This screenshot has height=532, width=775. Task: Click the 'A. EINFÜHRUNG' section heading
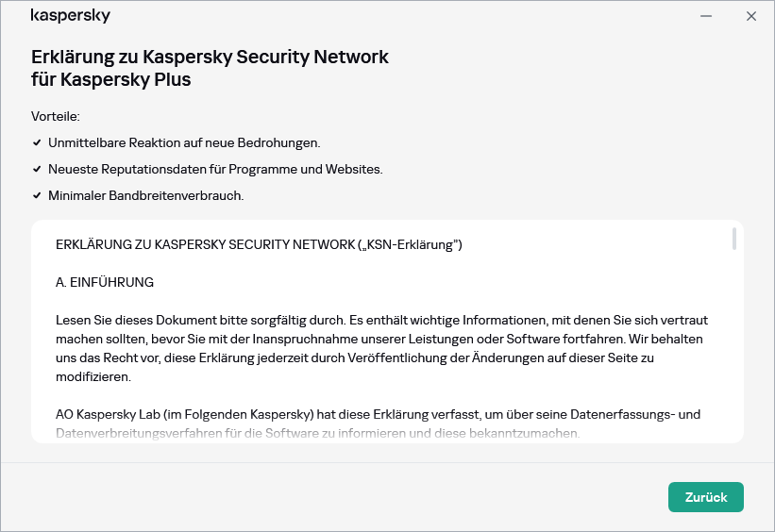[105, 282]
